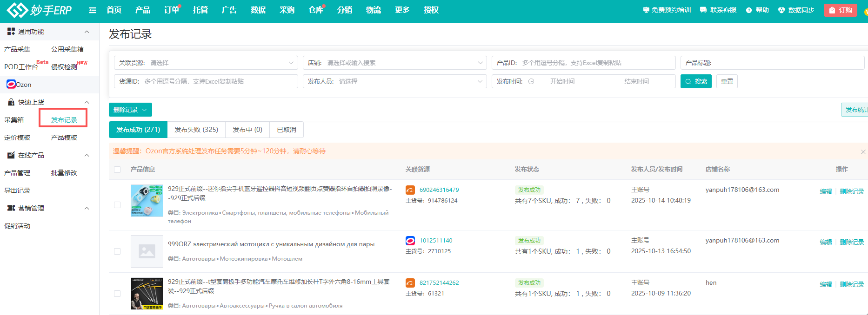This screenshot has width=868, height=315.
Task: Open the 关联货源 dropdown
Action: coord(206,63)
